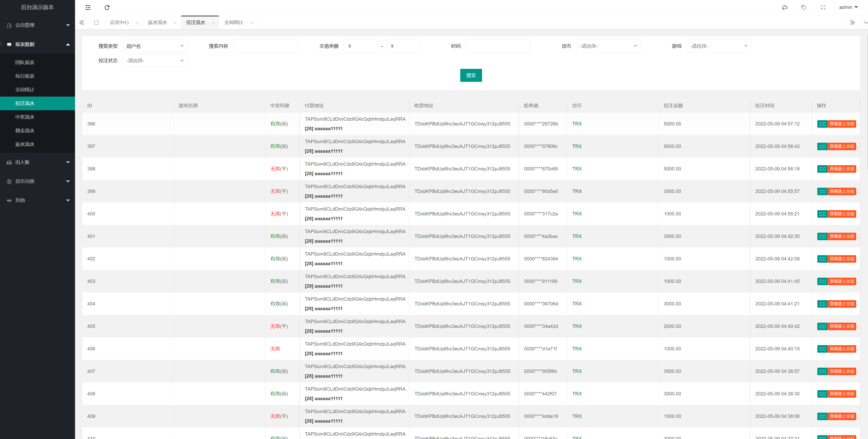Click the refresh page icon
The height and width of the screenshot is (439, 868).
[107, 7]
